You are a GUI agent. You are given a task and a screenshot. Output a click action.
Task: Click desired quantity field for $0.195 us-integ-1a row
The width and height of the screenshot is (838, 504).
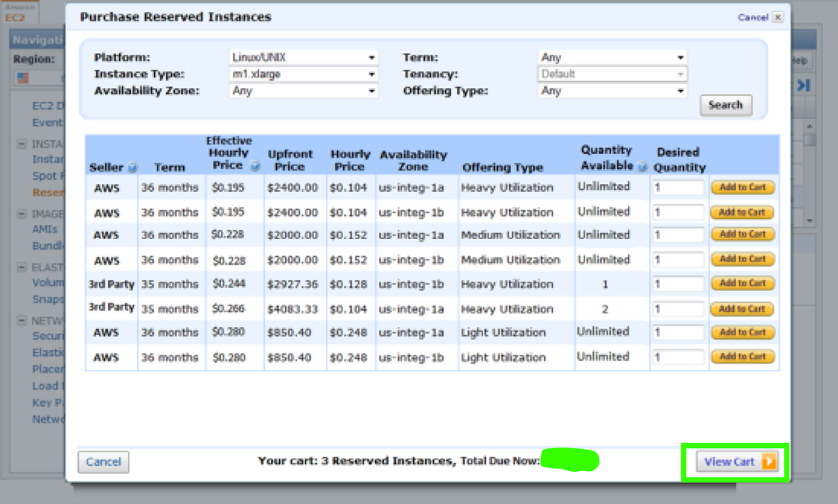pyautogui.click(x=678, y=187)
